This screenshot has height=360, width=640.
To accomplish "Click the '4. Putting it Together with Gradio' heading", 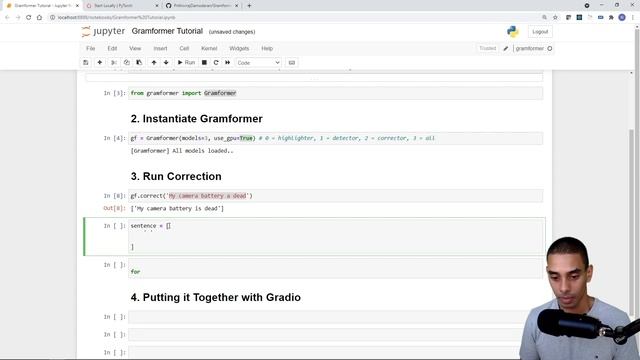I will click(x=216, y=297).
